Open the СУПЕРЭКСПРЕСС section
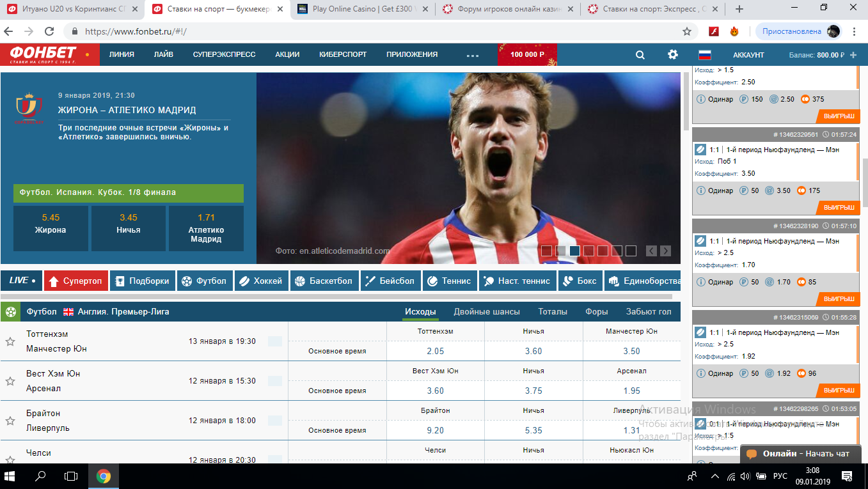Image resolution: width=868 pixels, height=489 pixels. pos(224,55)
